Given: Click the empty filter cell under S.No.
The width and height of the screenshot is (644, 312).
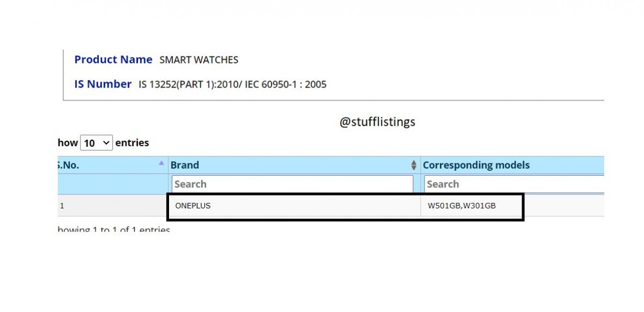Looking at the screenshot, I should pos(113,184).
